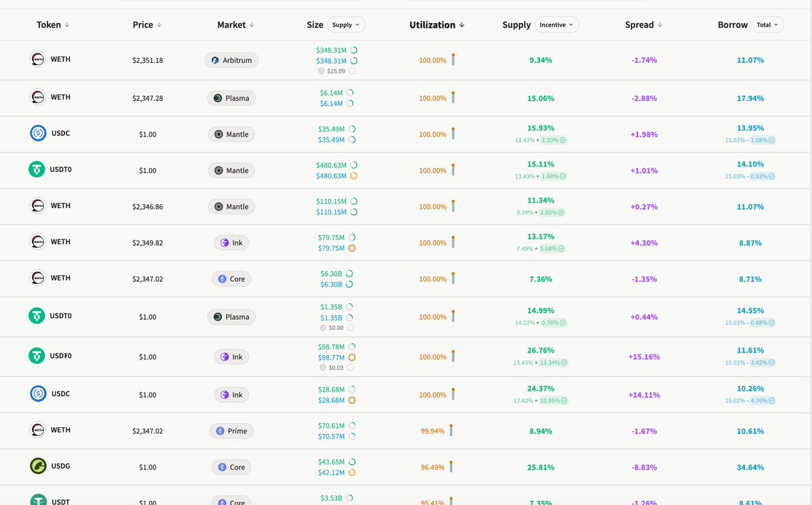This screenshot has height=505, width=812.
Task: Click USDG token icon
Action: pos(38,466)
